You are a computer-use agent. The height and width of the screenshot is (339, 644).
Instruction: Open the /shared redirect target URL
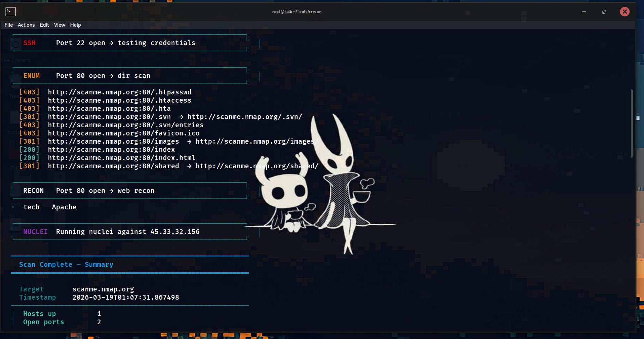coord(257,166)
